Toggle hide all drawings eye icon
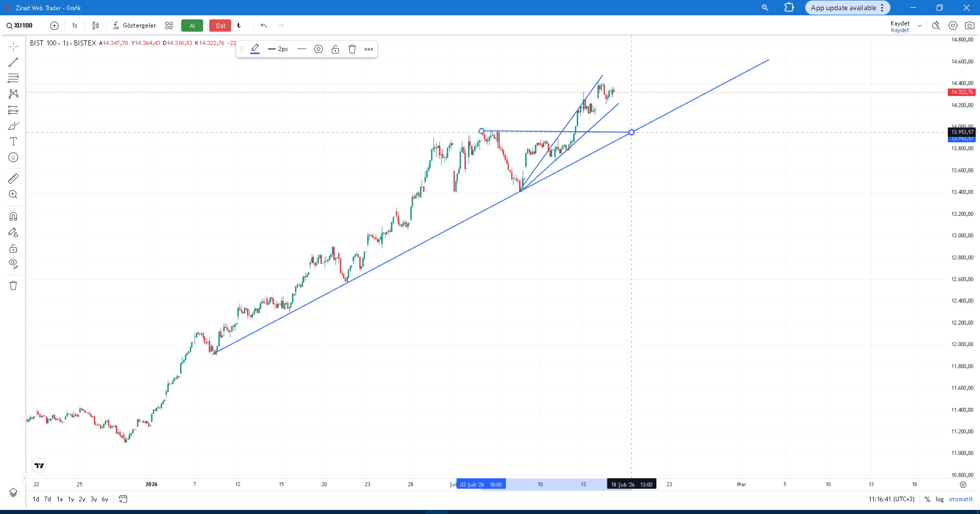This screenshot has height=514, width=980. (x=13, y=264)
